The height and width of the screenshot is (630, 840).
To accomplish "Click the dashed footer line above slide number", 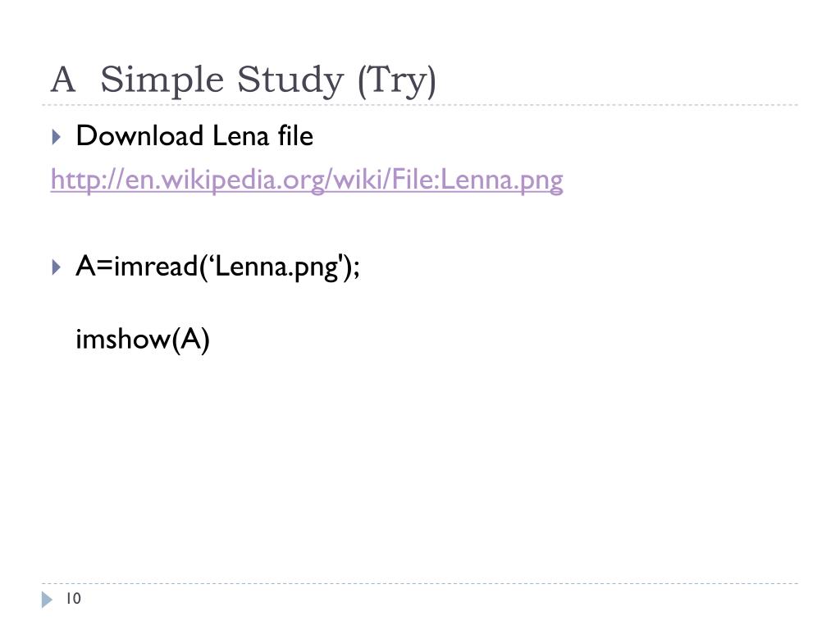I will click(x=420, y=583).
